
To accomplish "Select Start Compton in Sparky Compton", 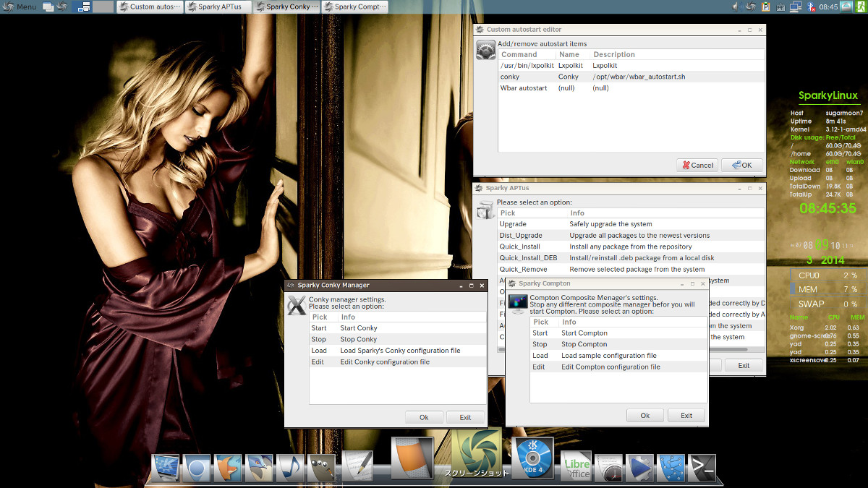I will 618,333.
